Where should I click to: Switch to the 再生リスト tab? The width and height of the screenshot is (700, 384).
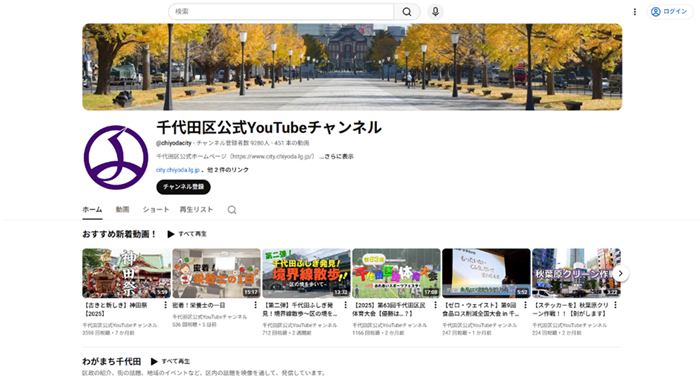(x=196, y=209)
